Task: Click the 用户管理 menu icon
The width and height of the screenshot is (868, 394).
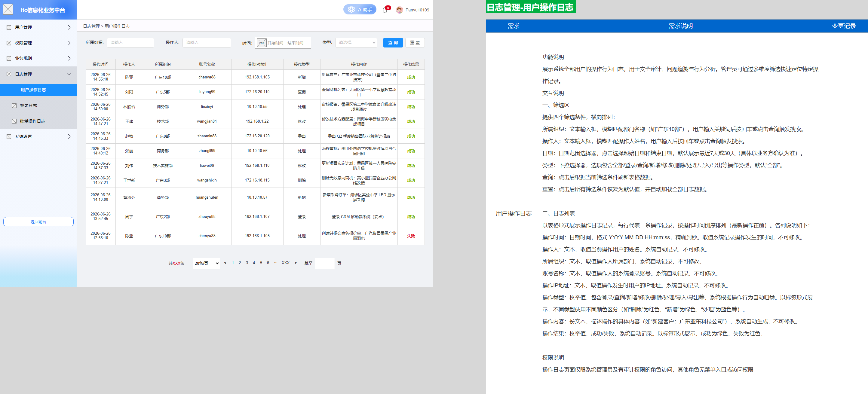Action: click(9, 27)
